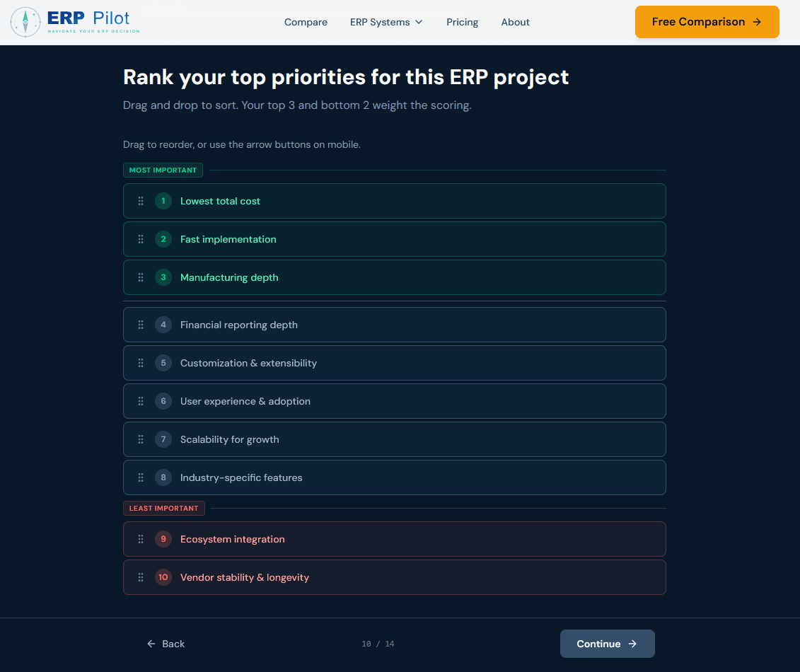Image resolution: width=800 pixels, height=672 pixels.
Task: Click the drag handle for Fast implementation
Action: (141, 239)
